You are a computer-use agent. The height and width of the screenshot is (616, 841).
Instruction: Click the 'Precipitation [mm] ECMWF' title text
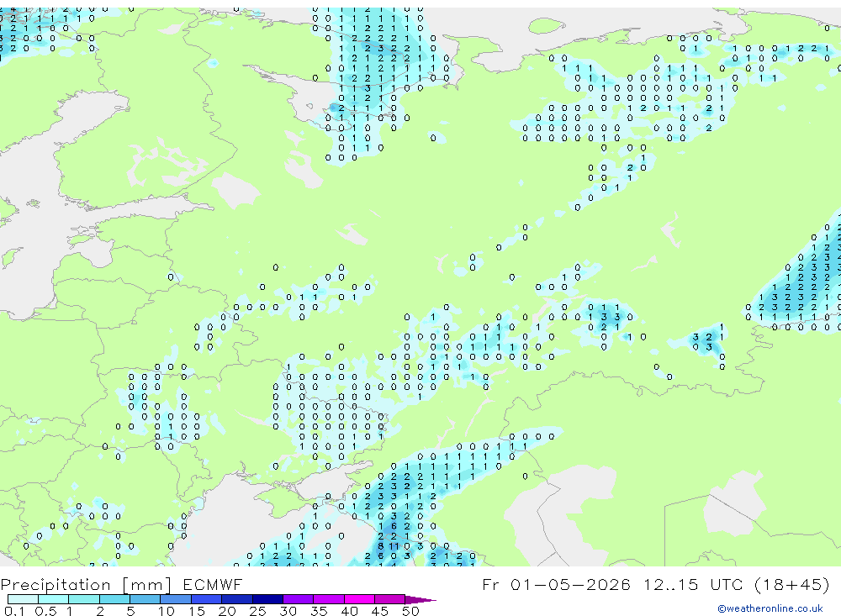(x=121, y=584)
